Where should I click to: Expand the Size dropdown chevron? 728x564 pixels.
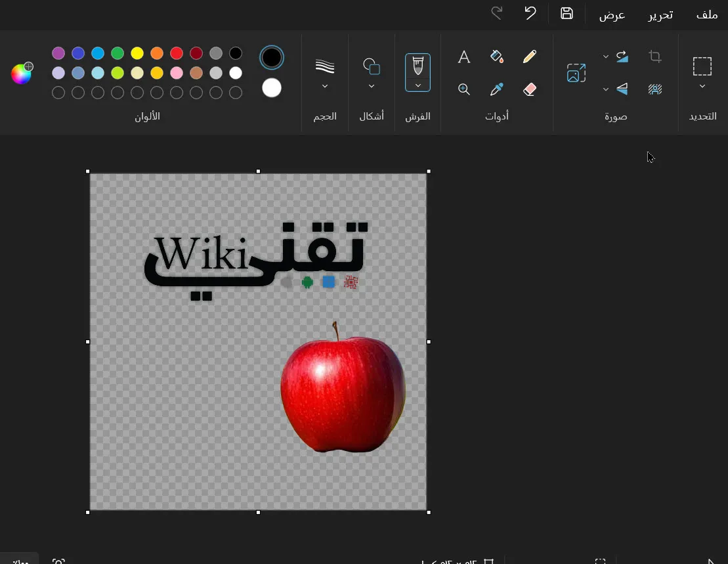coord(325,87)
